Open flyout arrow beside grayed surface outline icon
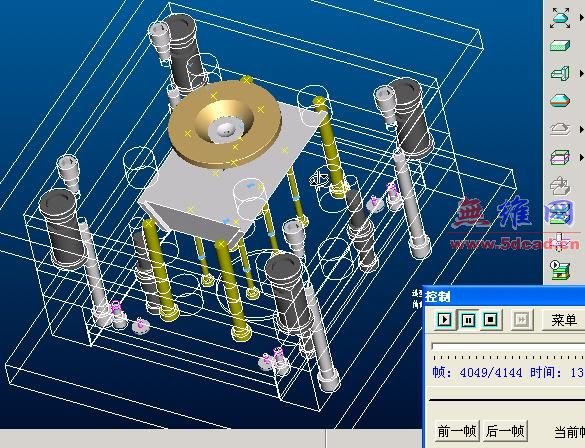This screenshot has height=448, width=585. point(581,129)
